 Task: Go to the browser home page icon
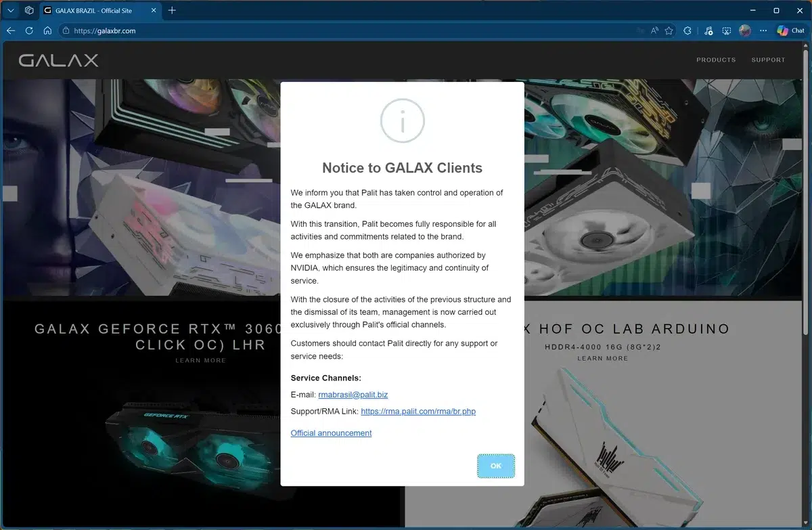[x=47, y=30]
